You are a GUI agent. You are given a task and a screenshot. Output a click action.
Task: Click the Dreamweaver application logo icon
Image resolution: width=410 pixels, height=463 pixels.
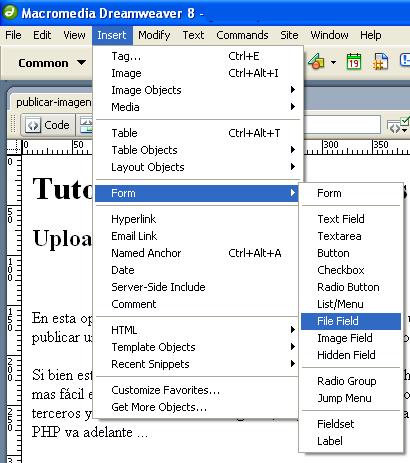pos(9,12)
